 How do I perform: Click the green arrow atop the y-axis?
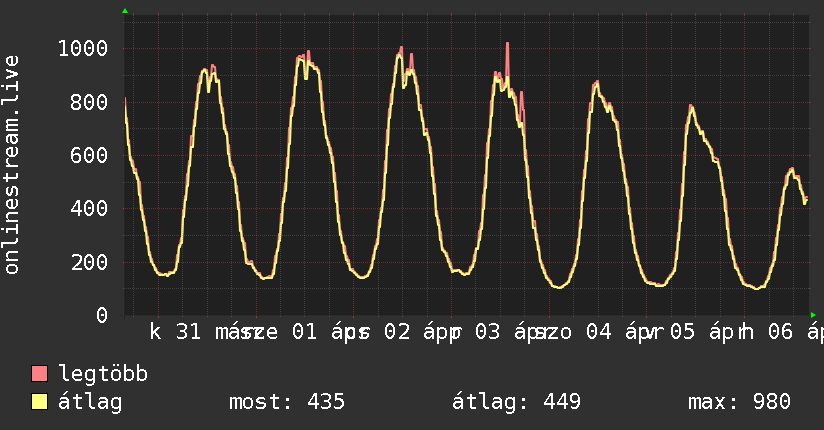click(x=125, y=11)
